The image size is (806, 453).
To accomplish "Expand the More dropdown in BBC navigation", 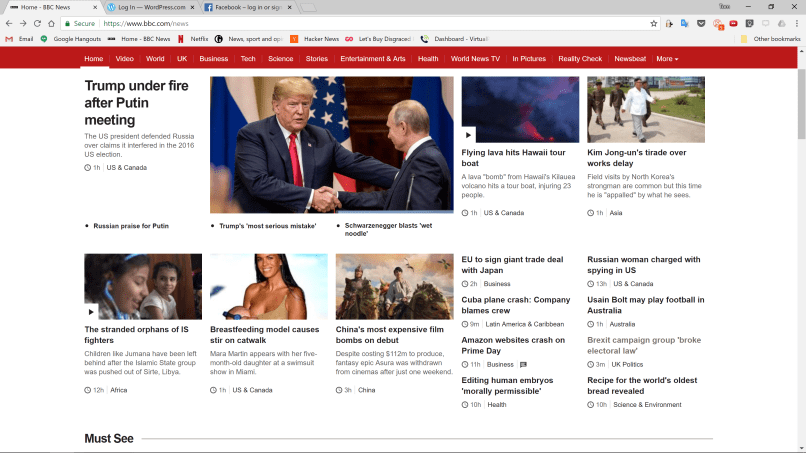I will (667, 59).
